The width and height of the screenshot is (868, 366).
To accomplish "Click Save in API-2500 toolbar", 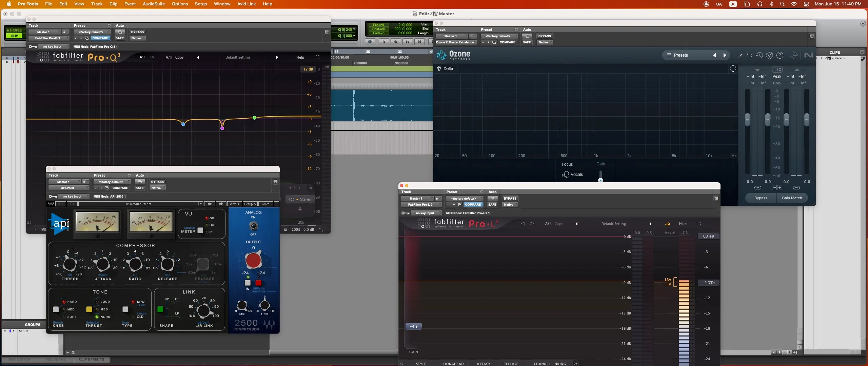I will pyautogui.click(x=266, y=204).
